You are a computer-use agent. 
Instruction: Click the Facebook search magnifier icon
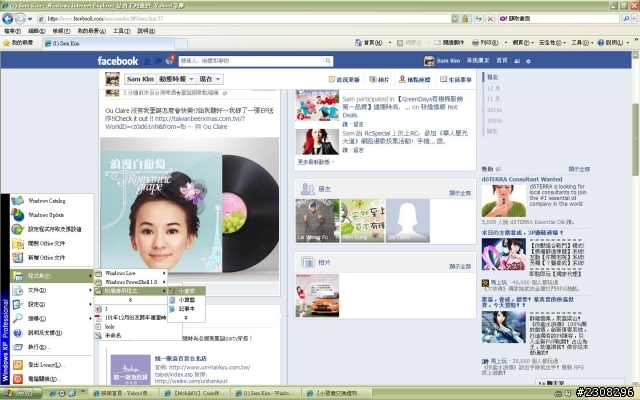click(328, 61)
